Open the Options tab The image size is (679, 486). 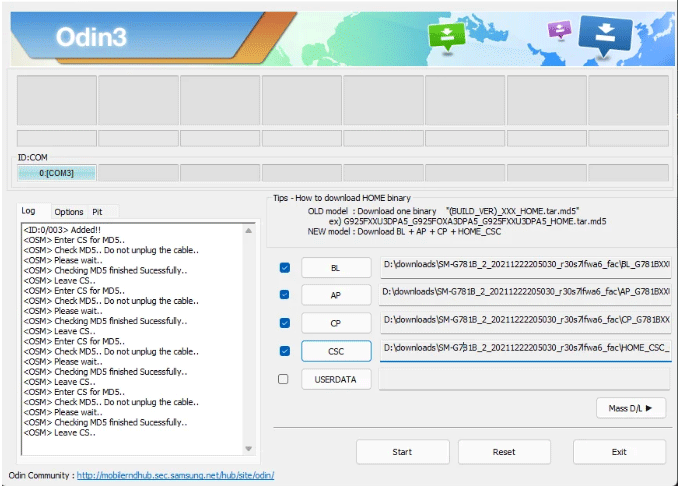(69, 212)
